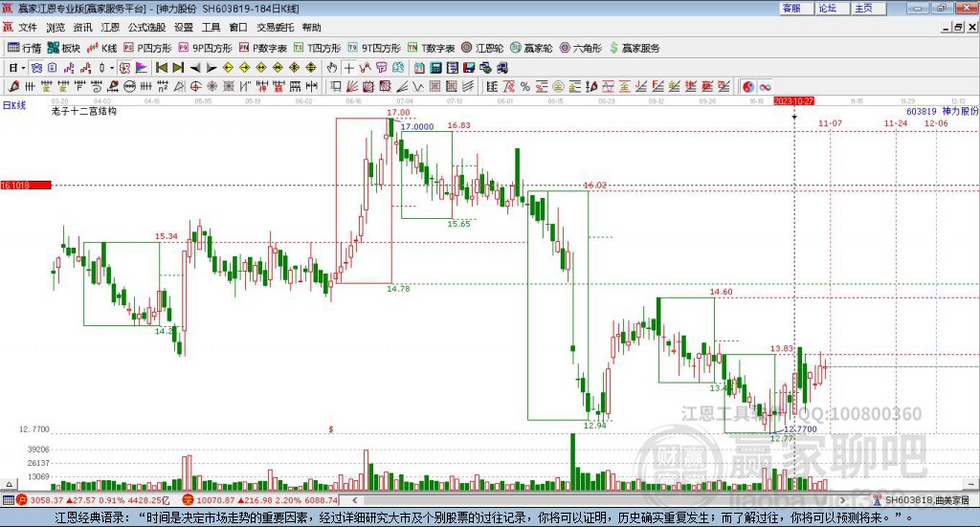Open the 江恩 menu
Viewport: 980px width, 527px height.
(110, 28)
